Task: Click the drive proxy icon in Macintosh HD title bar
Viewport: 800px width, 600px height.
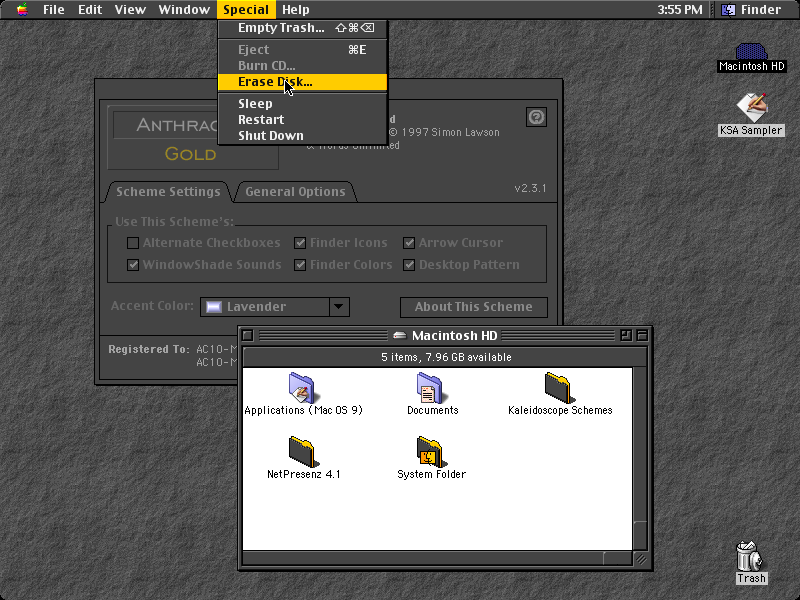Action: (399, 335)
